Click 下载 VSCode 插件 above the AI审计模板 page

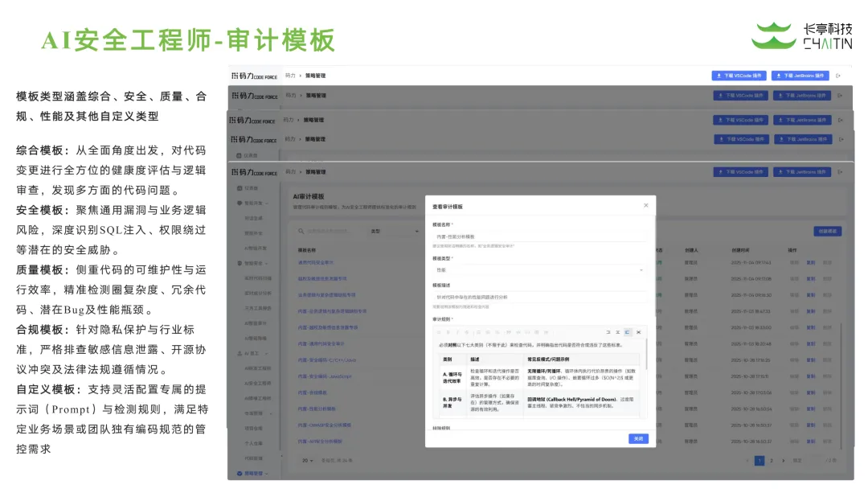click(741, 172)
